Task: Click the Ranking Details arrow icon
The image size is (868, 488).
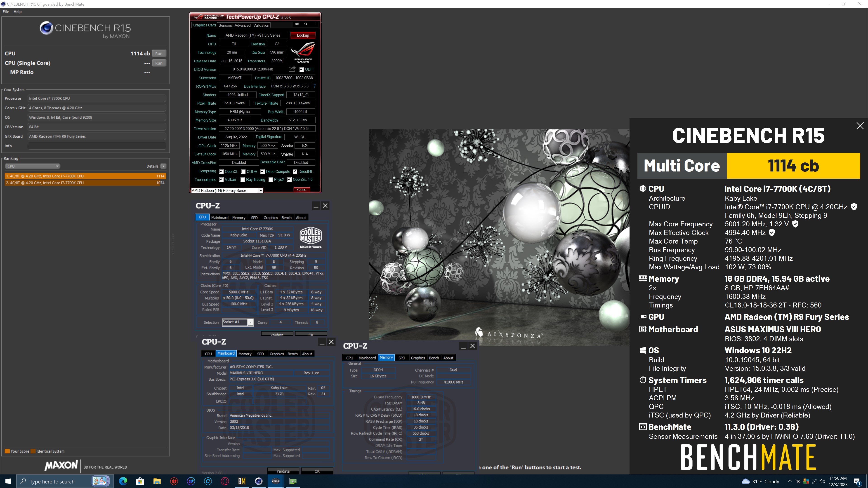Action: 163,166
